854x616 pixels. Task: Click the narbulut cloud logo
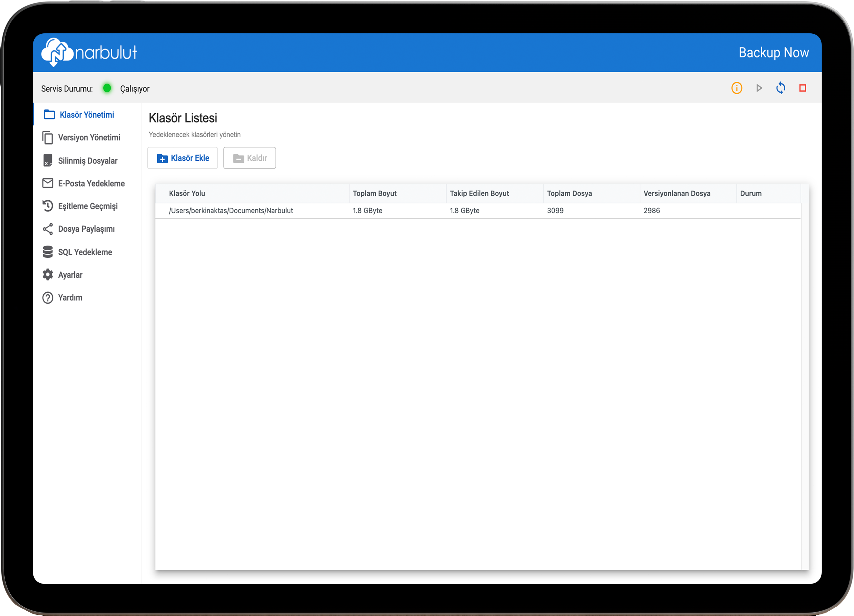click(89, 52)
